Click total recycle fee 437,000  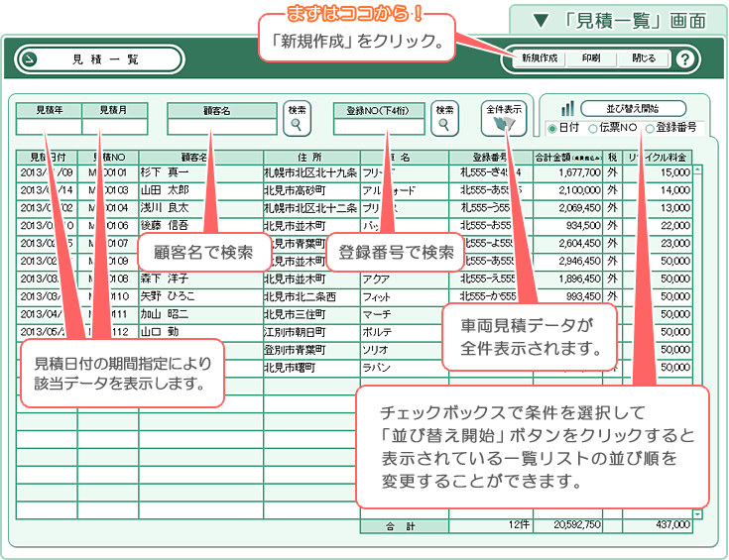pos(658,525)
